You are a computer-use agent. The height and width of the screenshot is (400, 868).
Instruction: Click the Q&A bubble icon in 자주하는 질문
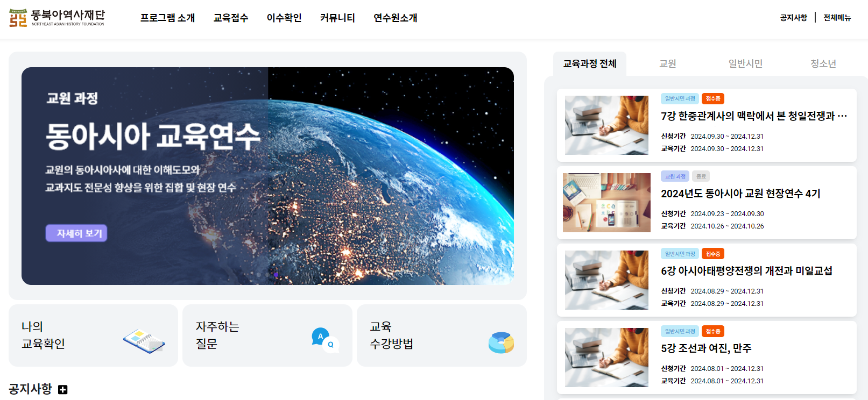click(x=325, y=340)
